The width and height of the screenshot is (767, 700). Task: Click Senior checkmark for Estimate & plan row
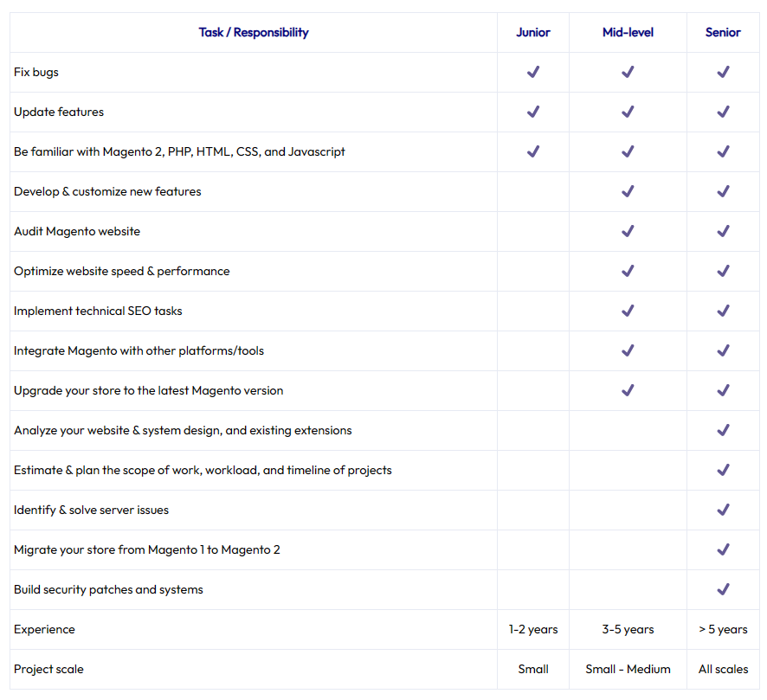[x=723, y=470]
